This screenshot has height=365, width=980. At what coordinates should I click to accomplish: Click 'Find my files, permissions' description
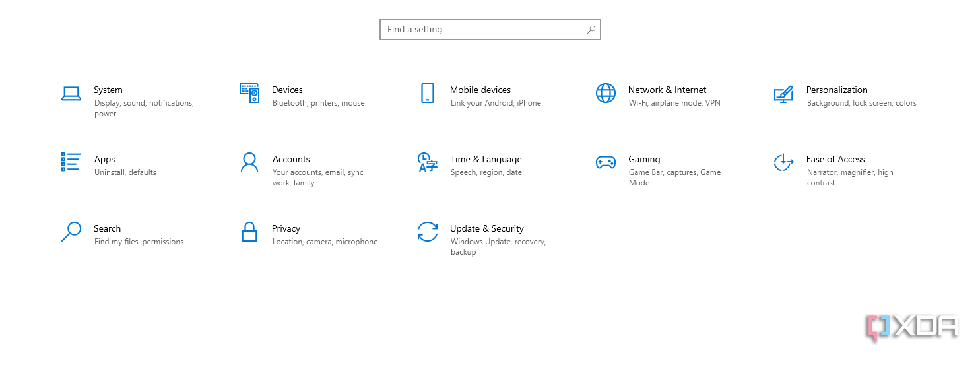(139, 242)
